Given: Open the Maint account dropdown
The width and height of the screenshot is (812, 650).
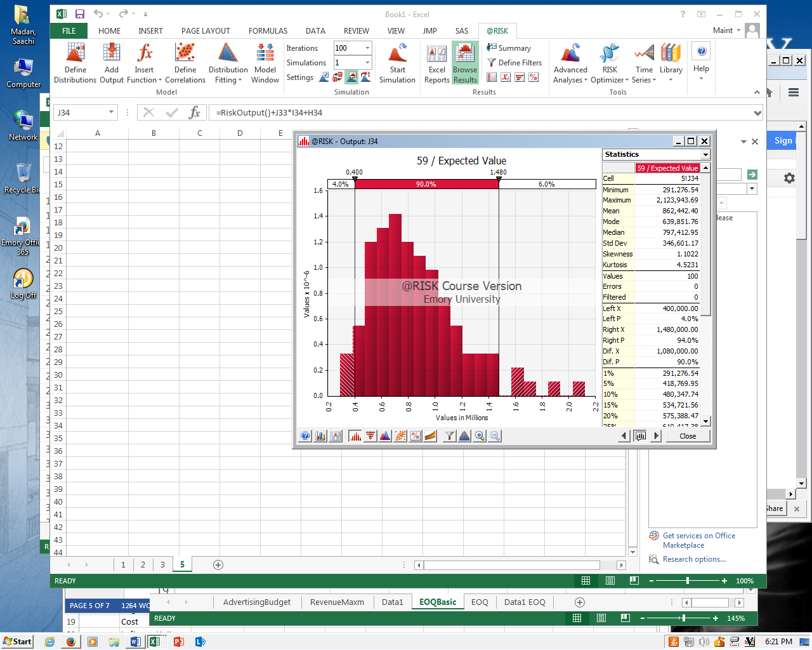Looking at the screenshot, I should (x=726, y=30).
